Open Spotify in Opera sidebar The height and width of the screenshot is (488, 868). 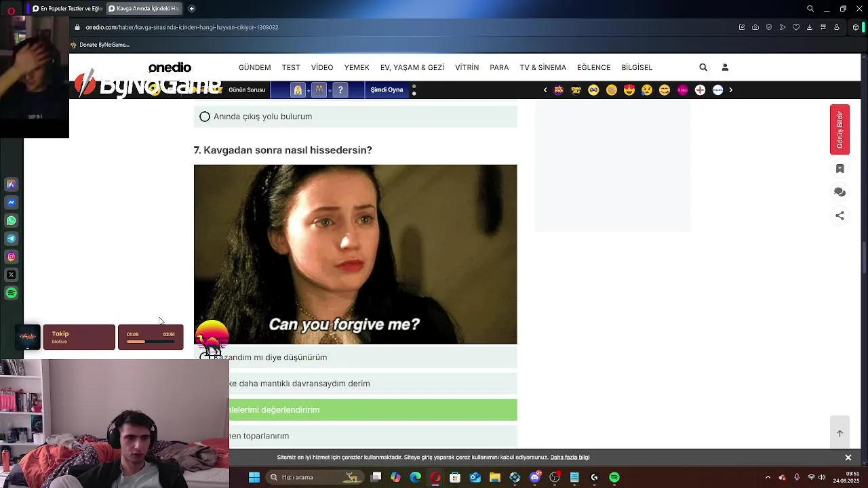[12, 293]
